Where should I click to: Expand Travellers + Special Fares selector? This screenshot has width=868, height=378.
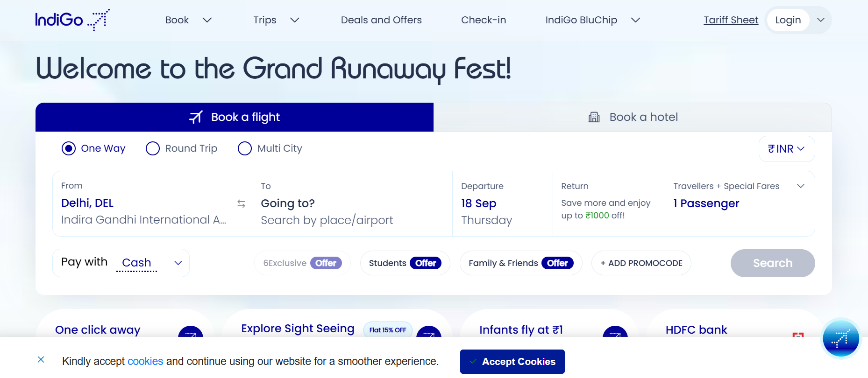(800, 186)
